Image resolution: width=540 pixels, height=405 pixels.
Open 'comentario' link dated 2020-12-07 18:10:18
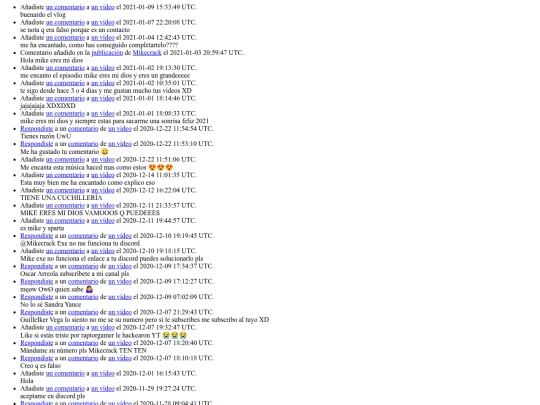tap(83, 358)
